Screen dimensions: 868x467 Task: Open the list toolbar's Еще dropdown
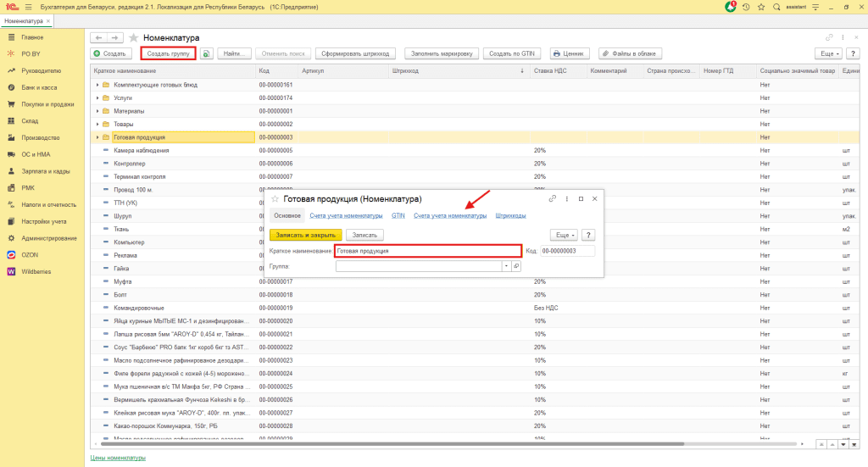[829, 53]
